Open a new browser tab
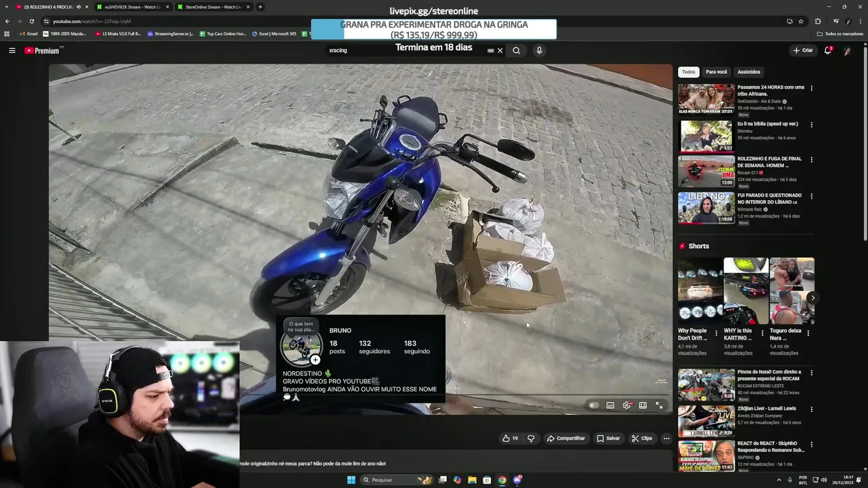Viewport: 868px width, 488px height. (x=260, y=7)
